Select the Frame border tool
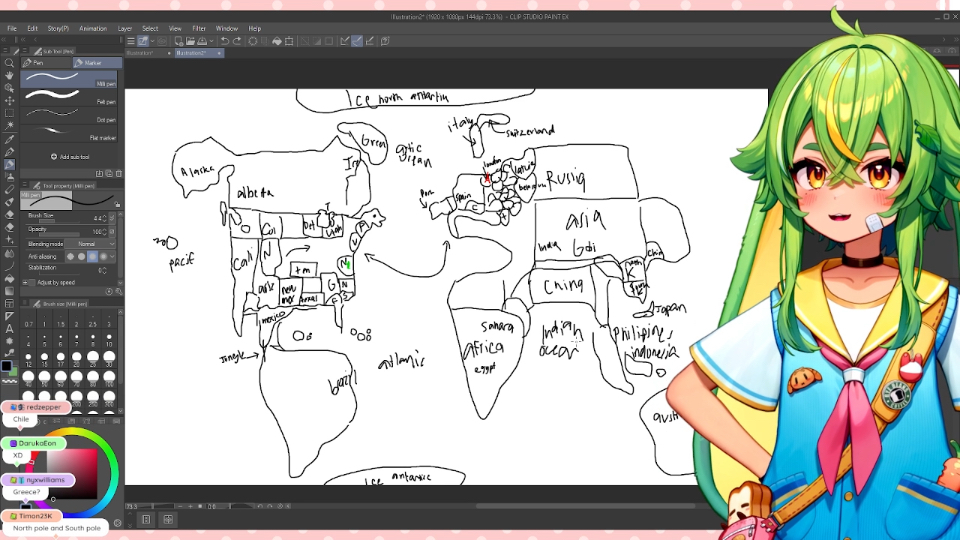 9,304
